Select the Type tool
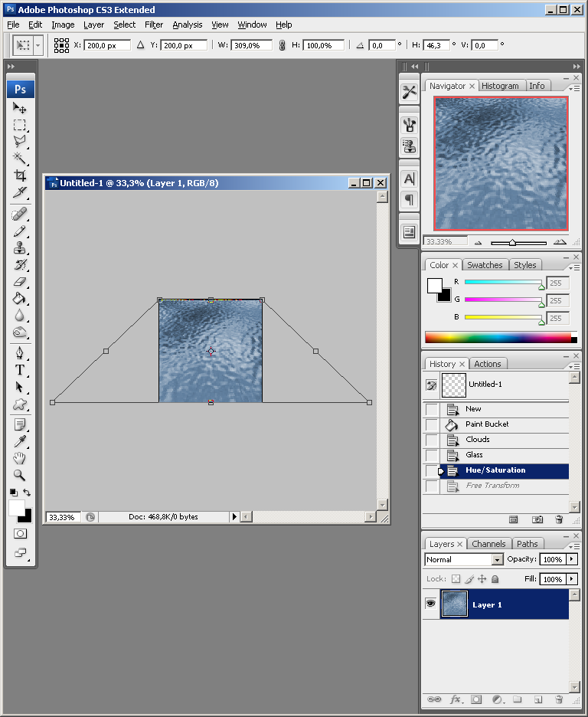This screenshot has height=717, width=588. coord(20,371)
